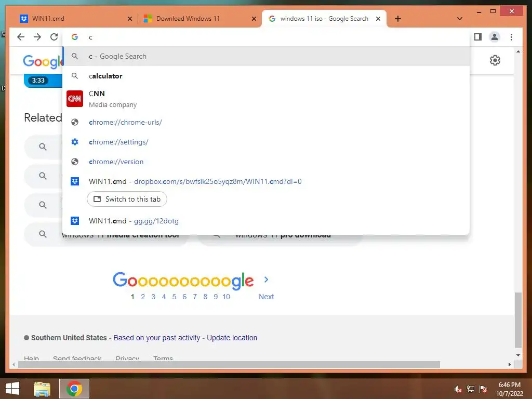This screenshot has width=532, height=399.
Task: Click the 'Based on your past activity' link
Action: pyautogui.click(x=157, y=338)
